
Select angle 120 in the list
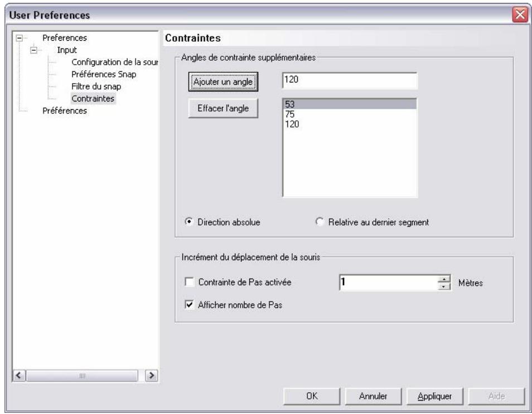tap(292, 124)
